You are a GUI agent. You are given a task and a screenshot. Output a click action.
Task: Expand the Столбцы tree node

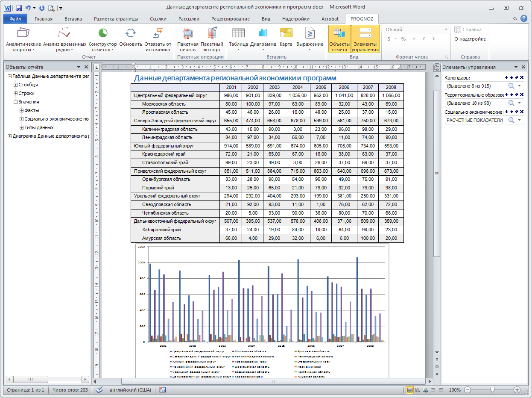pos(15,85)
